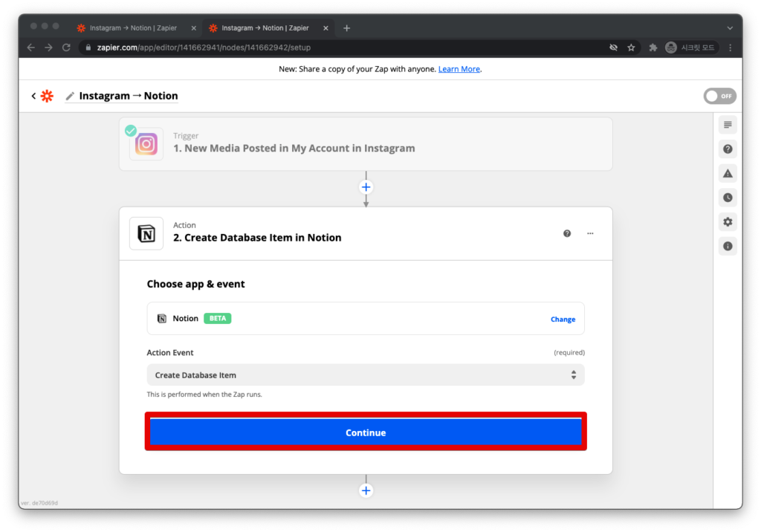Expand the browser tab search chevron
761x532 pixels.
point(730,28)
